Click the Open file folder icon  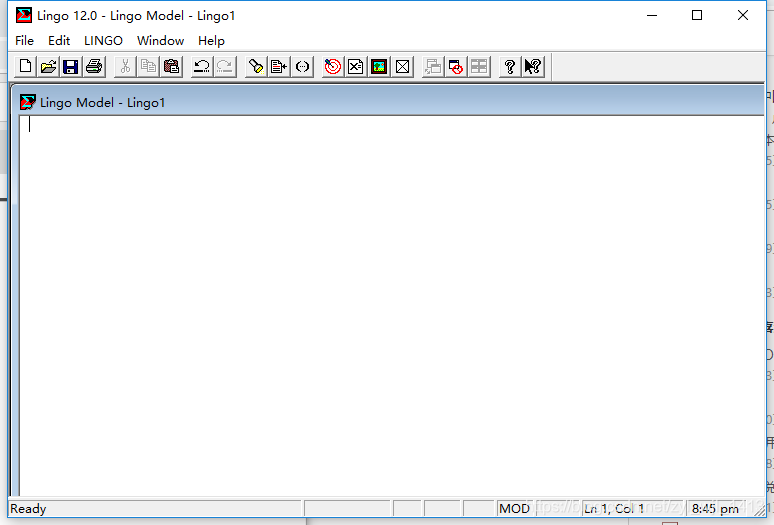48,66
